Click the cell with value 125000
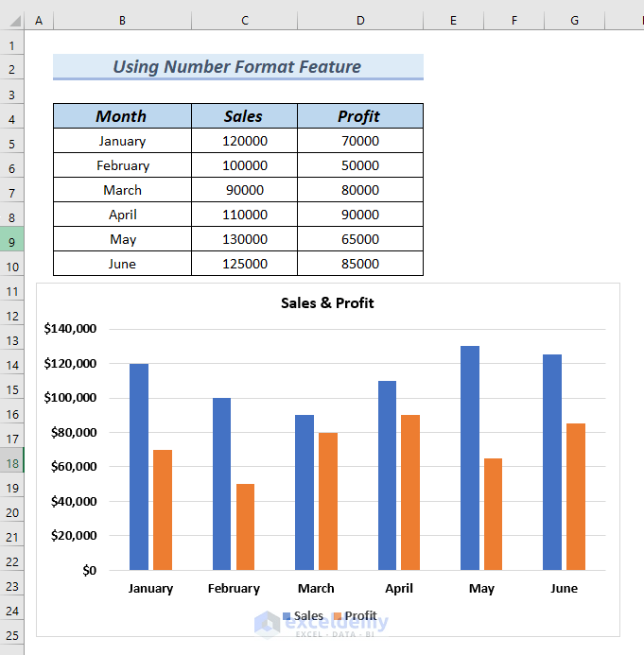 click(x=245, y=264)
